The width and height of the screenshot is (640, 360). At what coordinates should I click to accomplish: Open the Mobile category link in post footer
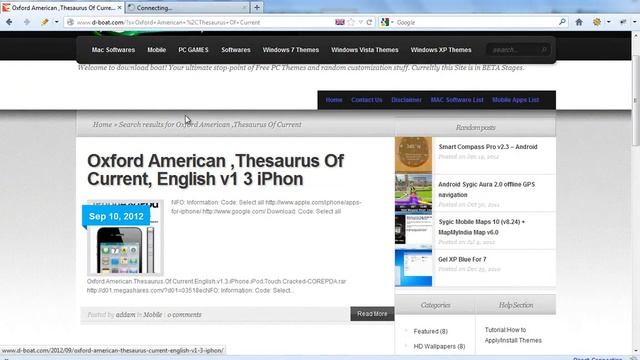tap(153, 315)
